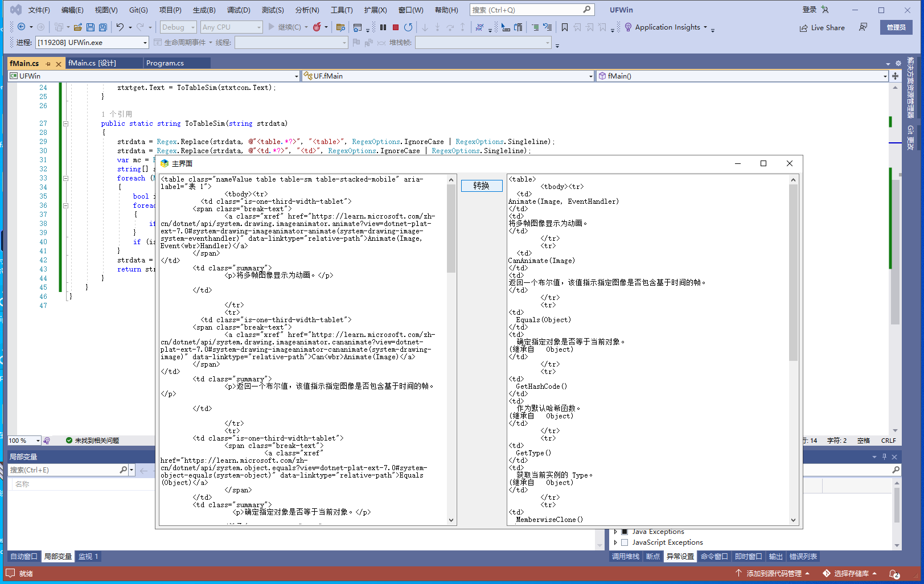Click the save all icon
The height and width of the screenshot is (584, 924).
click(103, 27)
